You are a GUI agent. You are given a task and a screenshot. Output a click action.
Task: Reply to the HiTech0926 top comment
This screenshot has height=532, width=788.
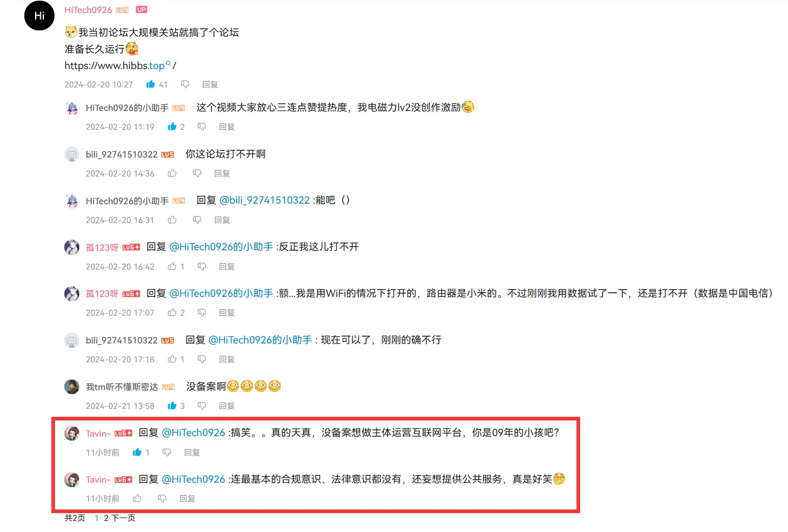(x=210, y=84)
